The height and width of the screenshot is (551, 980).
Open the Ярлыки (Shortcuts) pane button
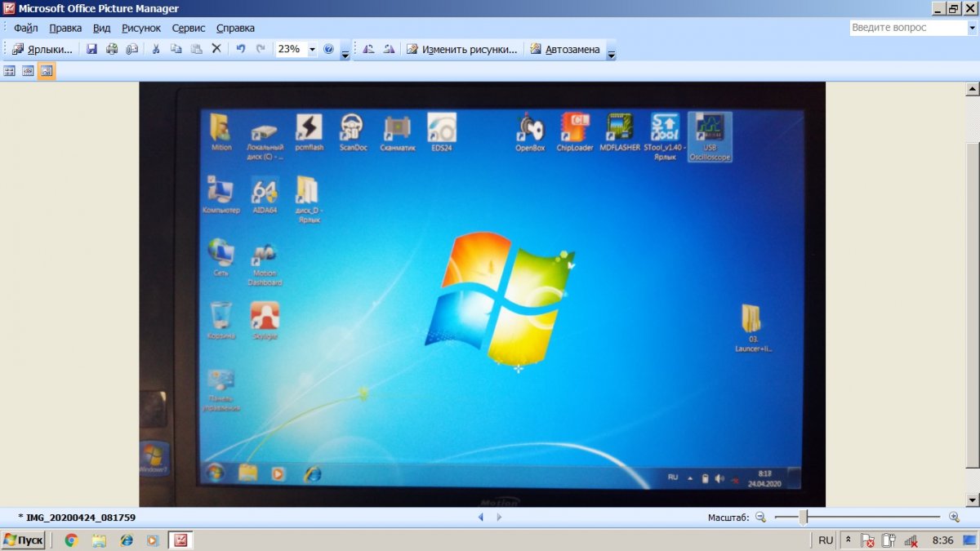click(42, 49)
